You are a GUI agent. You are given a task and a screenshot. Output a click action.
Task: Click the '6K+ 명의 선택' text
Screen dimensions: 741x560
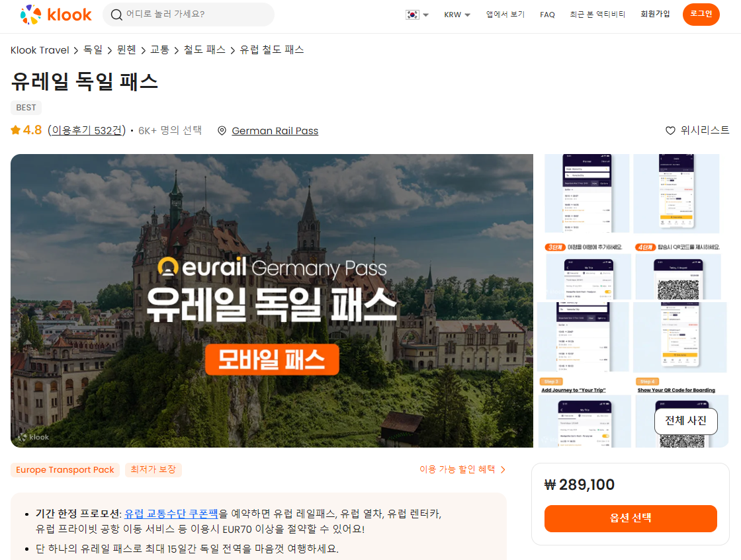pos(170,130)
